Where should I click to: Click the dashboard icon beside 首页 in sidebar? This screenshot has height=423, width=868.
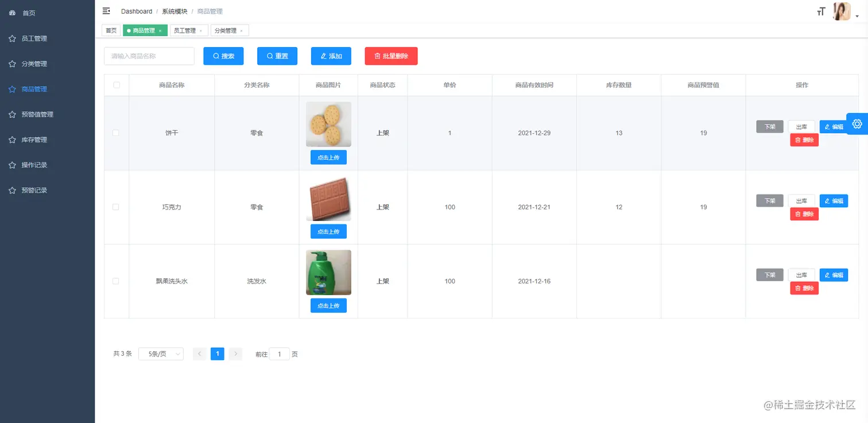[x=13, y=13]
